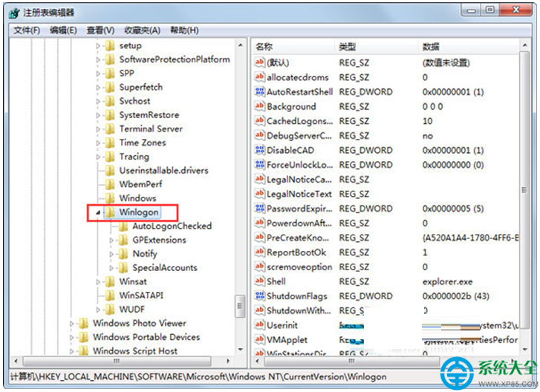Viewport: 540px width, 392px height.
Task: Select the scremoveoption value name
Action: pyautogui.click(x=299, y=267)
